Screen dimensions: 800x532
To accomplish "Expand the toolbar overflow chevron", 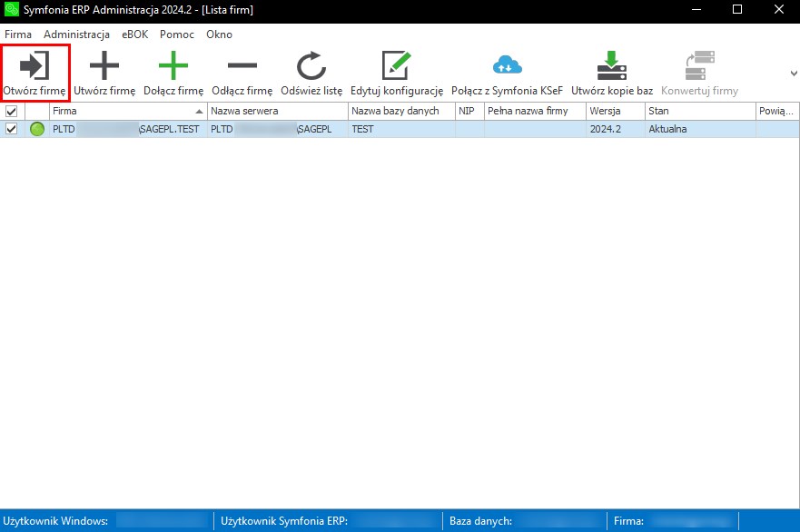I will pos(794,74).
